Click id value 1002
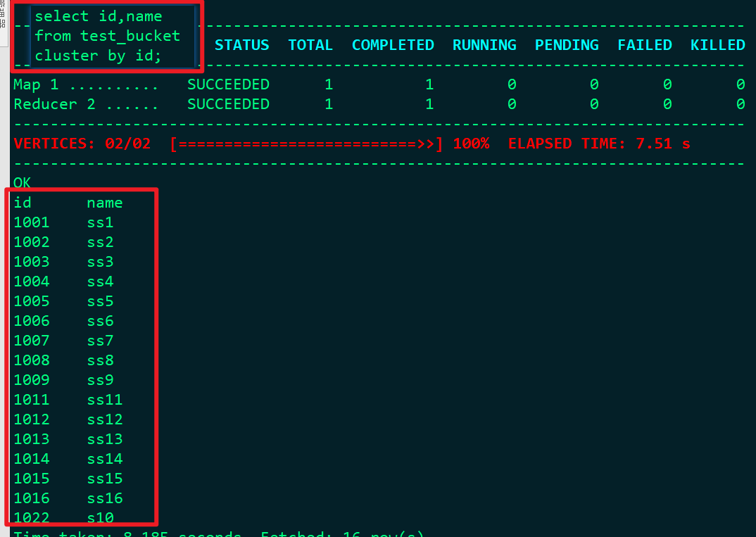The width and height of the screenshot is (756, 537). coord(32,242)
